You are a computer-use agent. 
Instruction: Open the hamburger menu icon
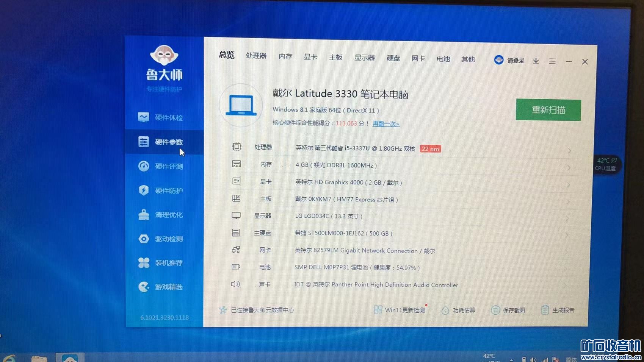click(x=552, y=61)
